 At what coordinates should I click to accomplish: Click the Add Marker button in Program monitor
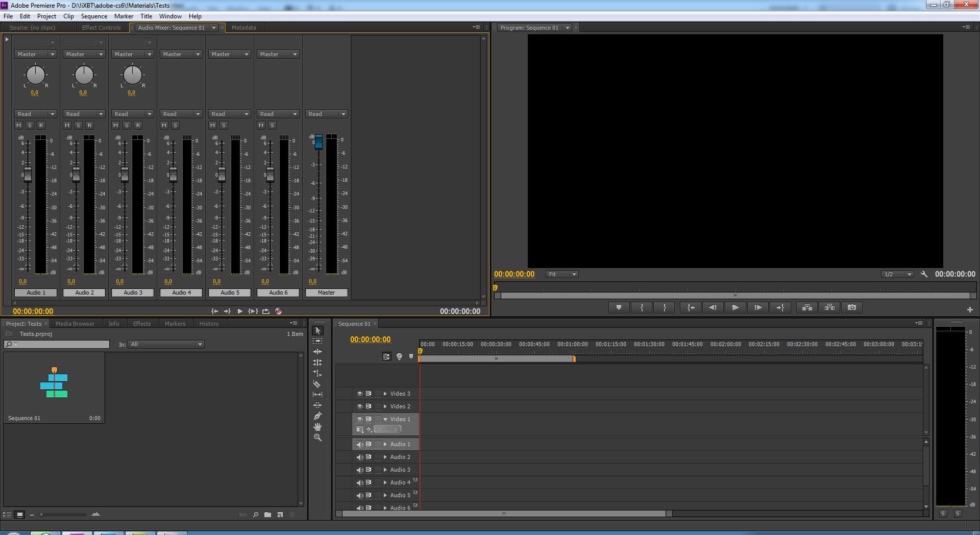point(619,307)
